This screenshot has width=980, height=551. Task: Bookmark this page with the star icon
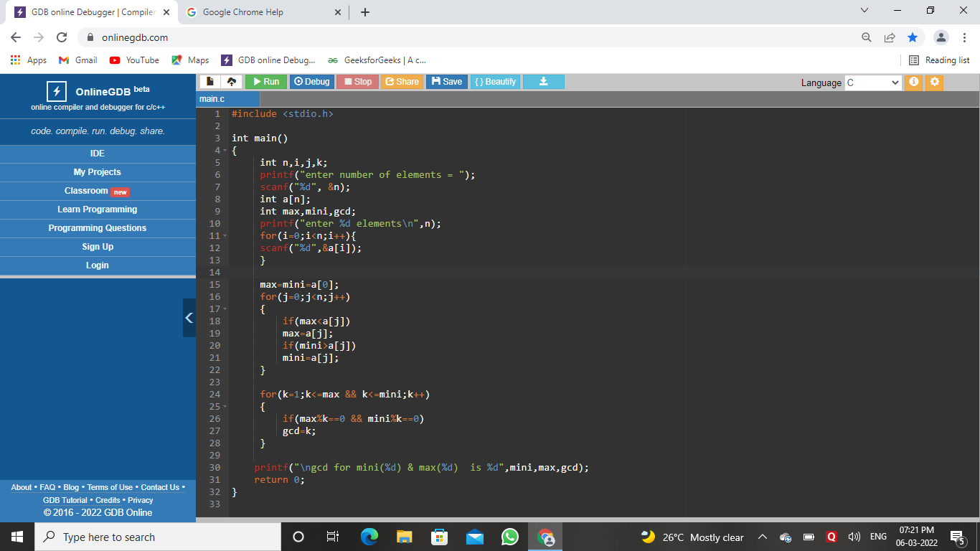(913, 37)
